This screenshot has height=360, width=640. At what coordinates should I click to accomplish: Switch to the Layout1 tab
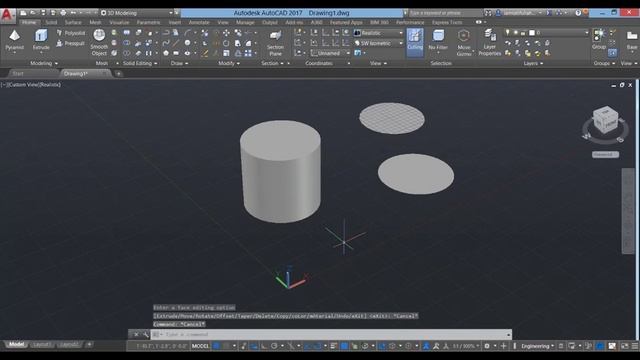point(41,344)
